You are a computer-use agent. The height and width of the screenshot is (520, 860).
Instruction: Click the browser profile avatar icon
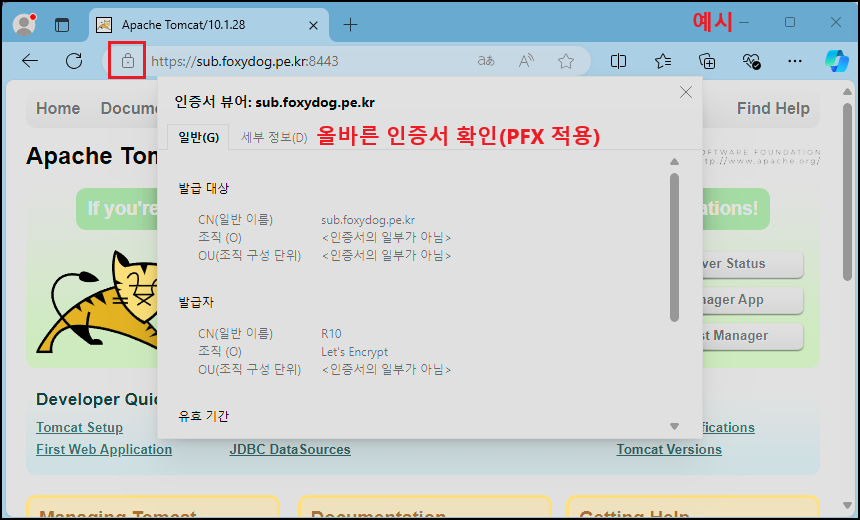point(24,24)
